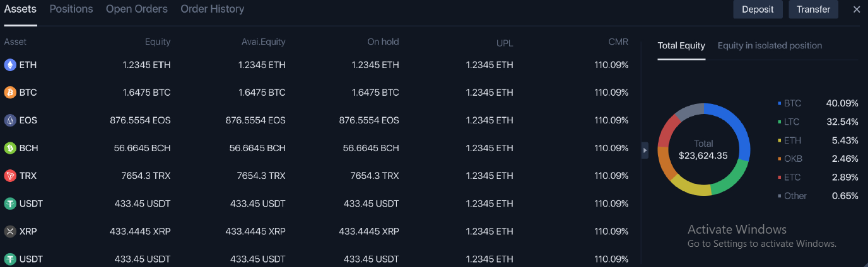Switch to the Positions tab

click(71, 9)
